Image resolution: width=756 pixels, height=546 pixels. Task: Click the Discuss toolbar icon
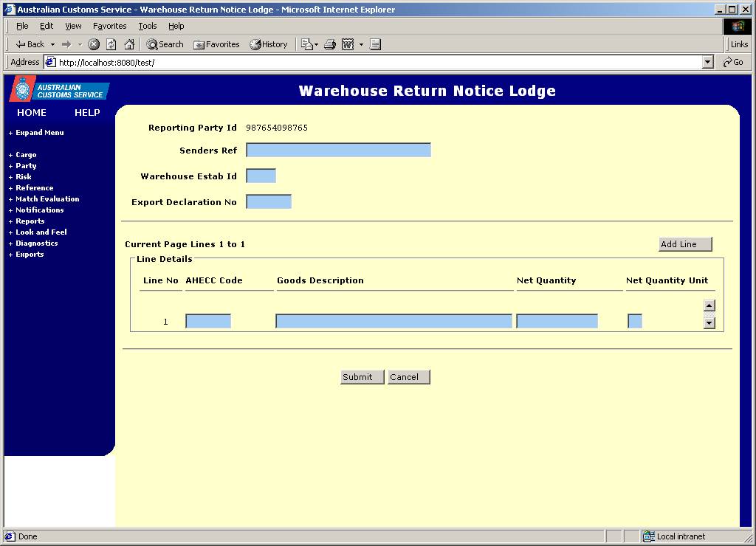point(376,44)
